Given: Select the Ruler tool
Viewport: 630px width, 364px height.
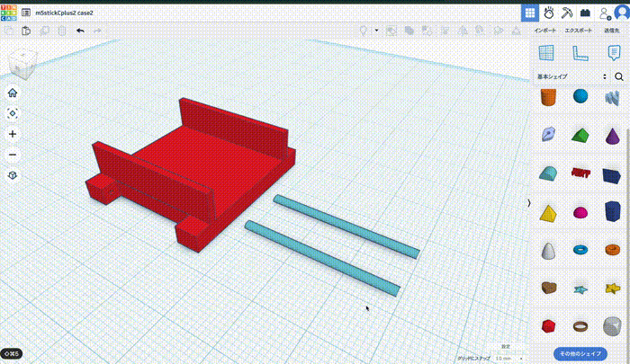Looking at the screenshot, I should tap(579, 52).
